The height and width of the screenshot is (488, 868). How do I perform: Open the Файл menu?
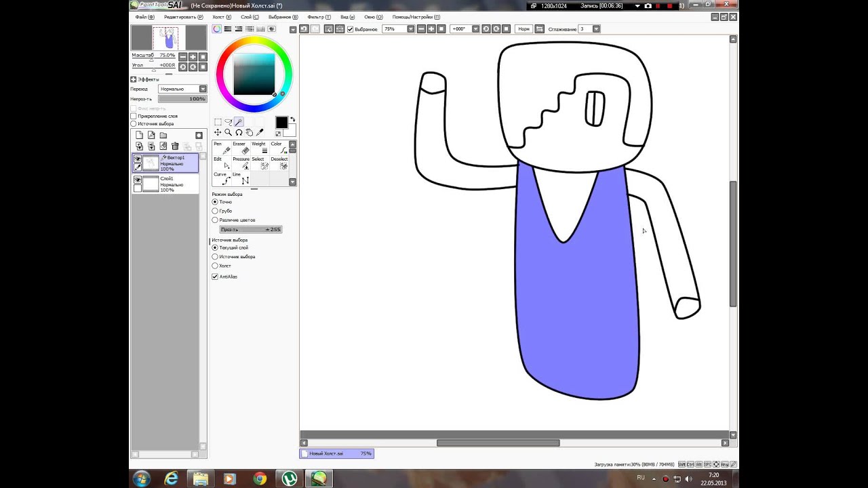[x=144, y=17]
